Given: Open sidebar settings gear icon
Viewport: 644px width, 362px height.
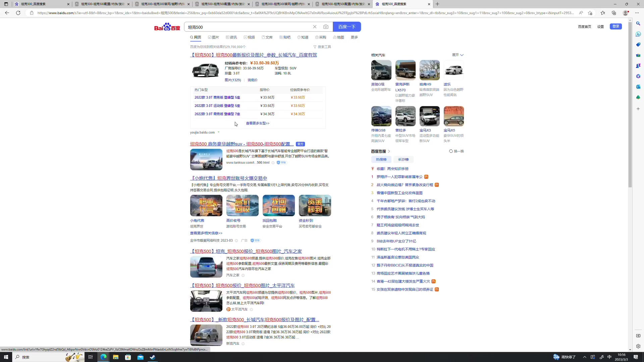Looking at the screenshot, I should 638,346.
